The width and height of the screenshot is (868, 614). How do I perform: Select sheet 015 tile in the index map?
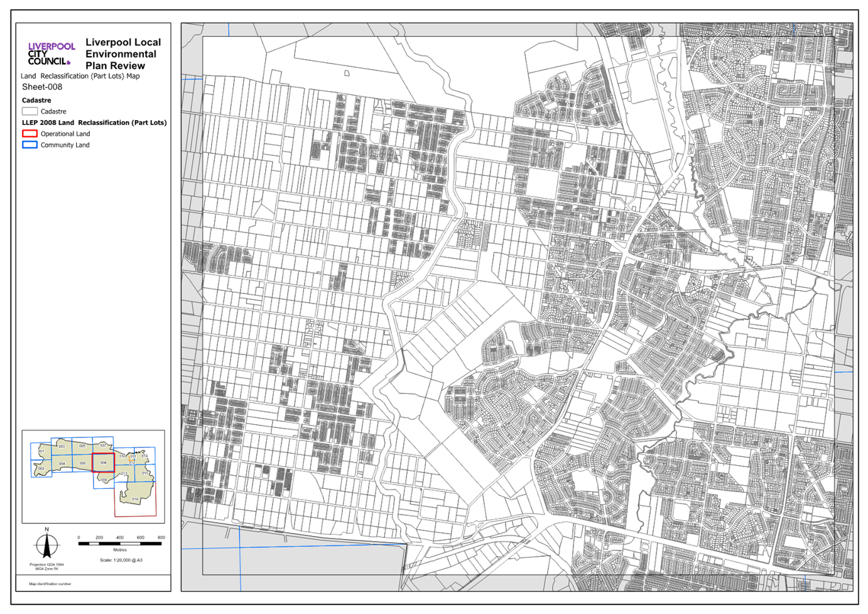tap(145, 473)
